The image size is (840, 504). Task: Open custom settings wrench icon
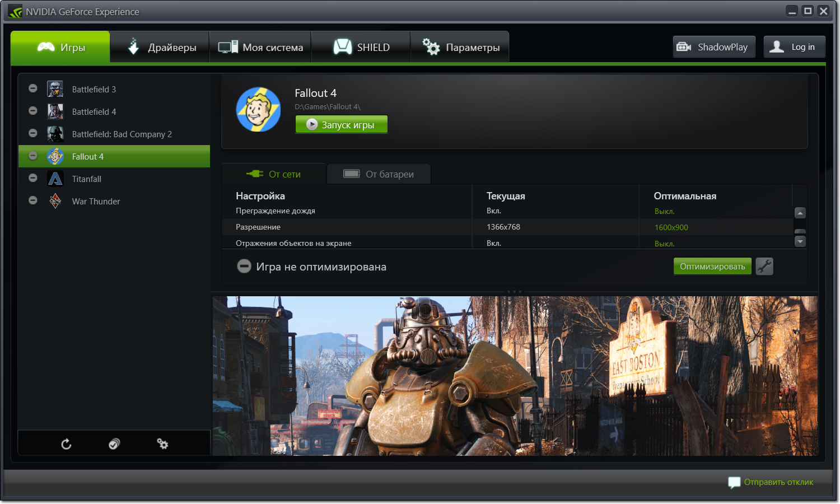pos(764,267)
